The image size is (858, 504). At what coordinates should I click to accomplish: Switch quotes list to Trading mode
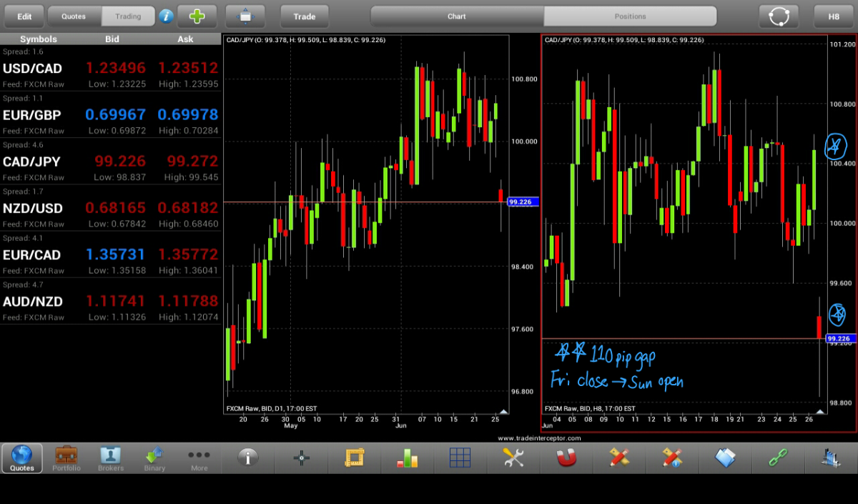point(129,16)
